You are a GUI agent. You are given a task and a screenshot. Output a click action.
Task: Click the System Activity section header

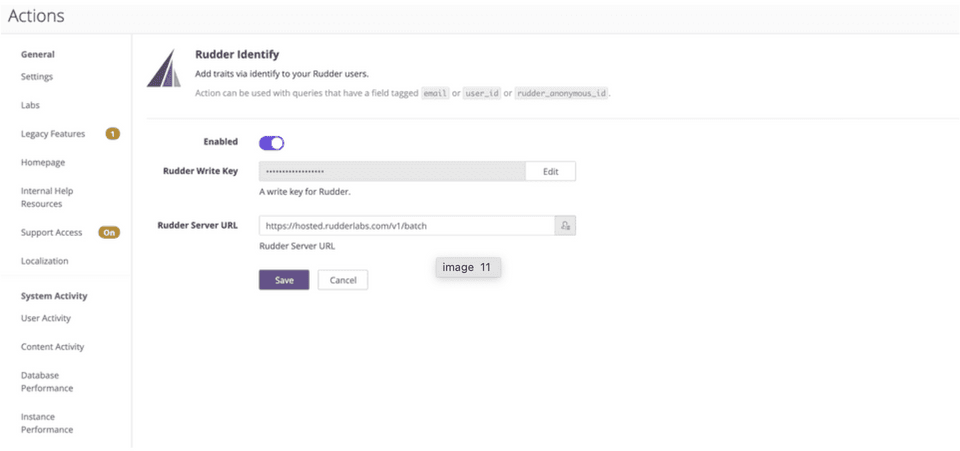click(54, 296)
